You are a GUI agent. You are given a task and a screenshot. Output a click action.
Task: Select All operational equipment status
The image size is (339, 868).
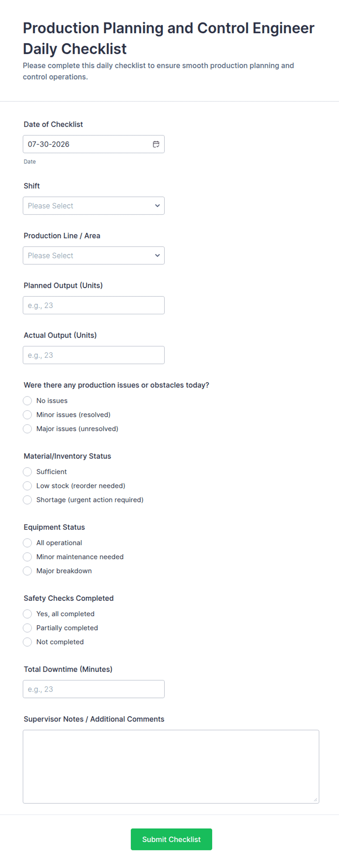pos(27,543)
